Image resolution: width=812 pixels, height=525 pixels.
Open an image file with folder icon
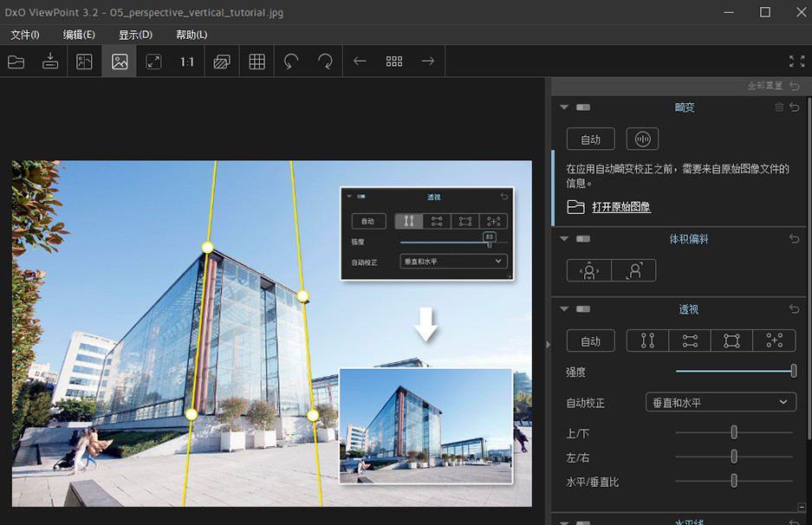coord(16,62)
